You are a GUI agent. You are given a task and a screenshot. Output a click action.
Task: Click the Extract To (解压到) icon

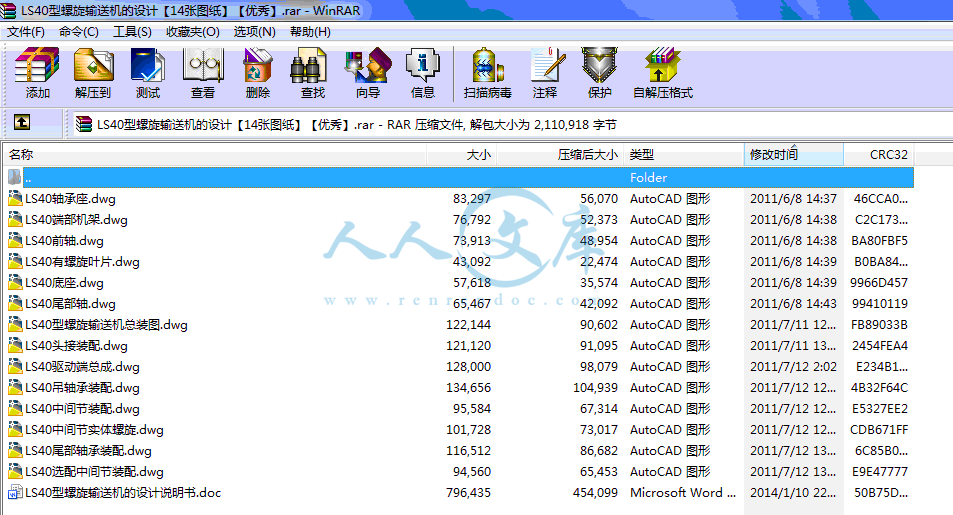coord(93,65)
